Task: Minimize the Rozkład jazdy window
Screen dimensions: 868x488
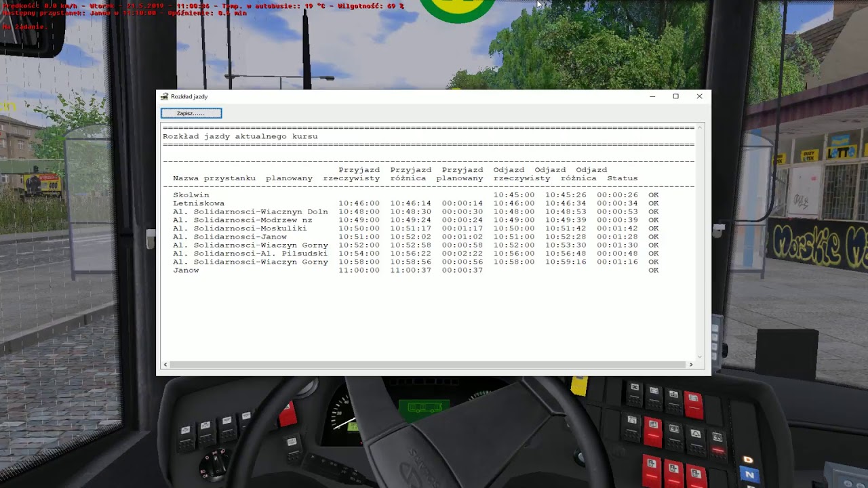Action: pos(652,96)
